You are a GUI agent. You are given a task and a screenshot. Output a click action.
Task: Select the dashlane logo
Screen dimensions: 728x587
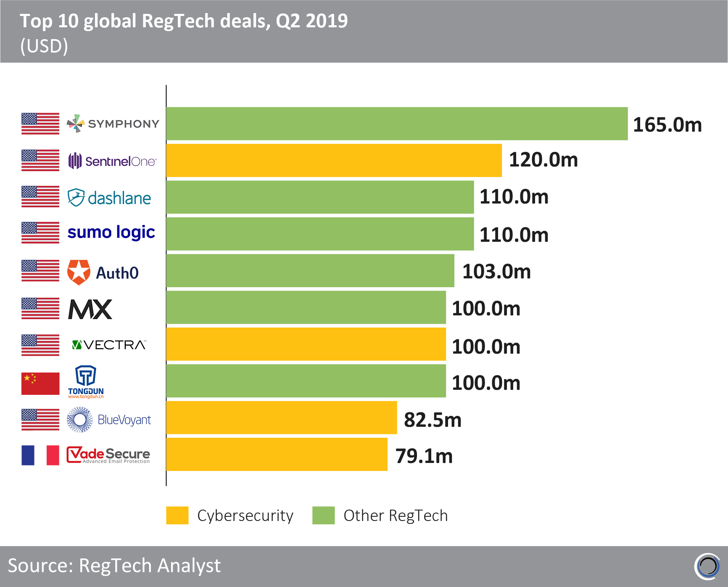[x=109, y=198]
